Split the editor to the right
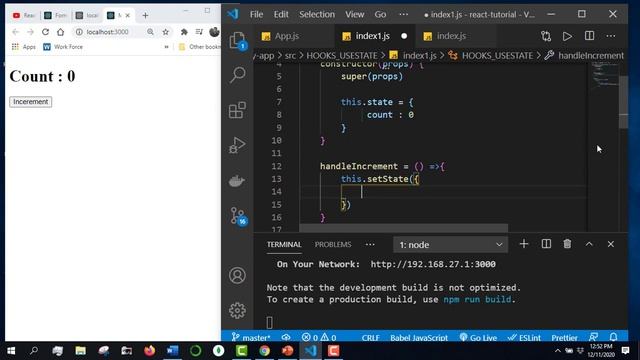 [x=589, y=36]
